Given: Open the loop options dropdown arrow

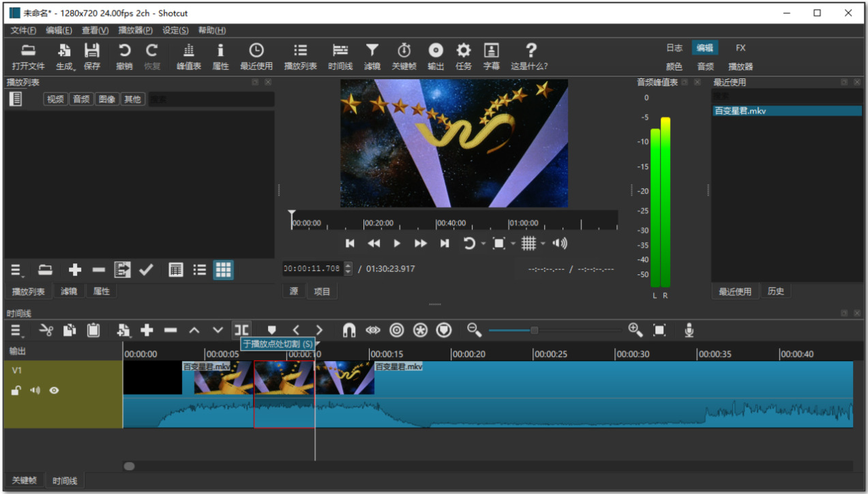Looking at the screenshot, I should point(483,244).
